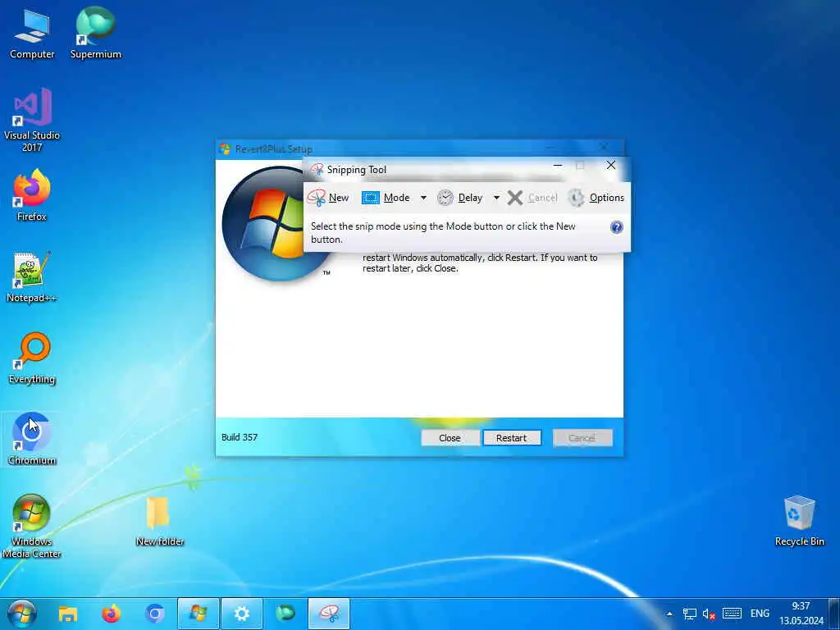The image size is (840, 630).
Task: Open the touch keyboard tray icon
Action: (x=732, y=614)
